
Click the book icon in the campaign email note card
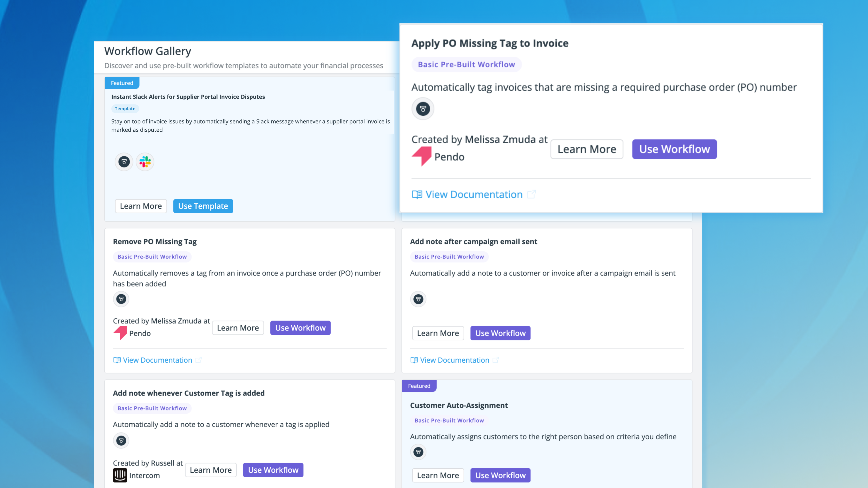pyautogui.click(x=414, y=360)
